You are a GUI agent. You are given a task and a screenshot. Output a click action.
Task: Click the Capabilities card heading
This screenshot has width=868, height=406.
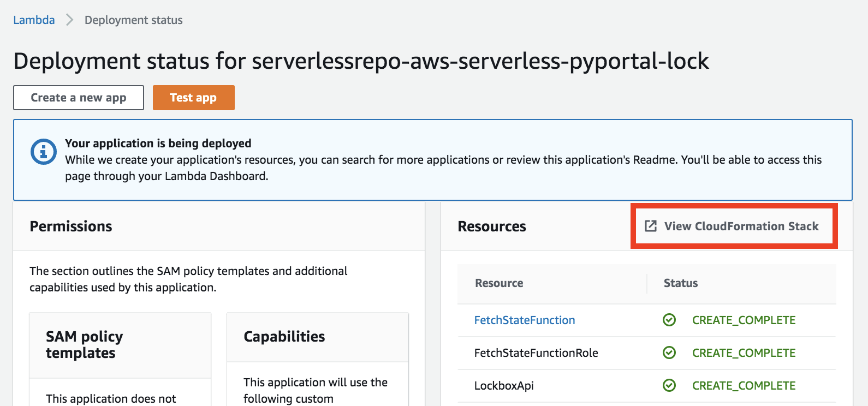click(x=284, y=337)
